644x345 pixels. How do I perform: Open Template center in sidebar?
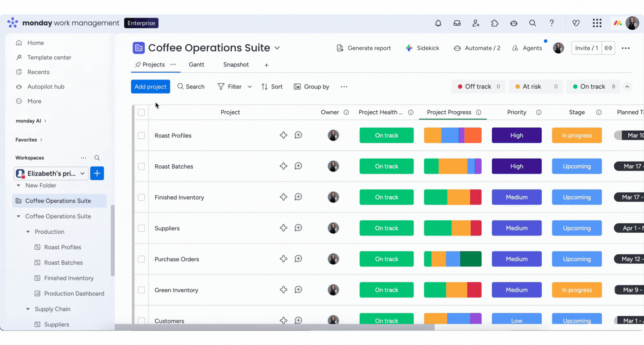point(49,57)
